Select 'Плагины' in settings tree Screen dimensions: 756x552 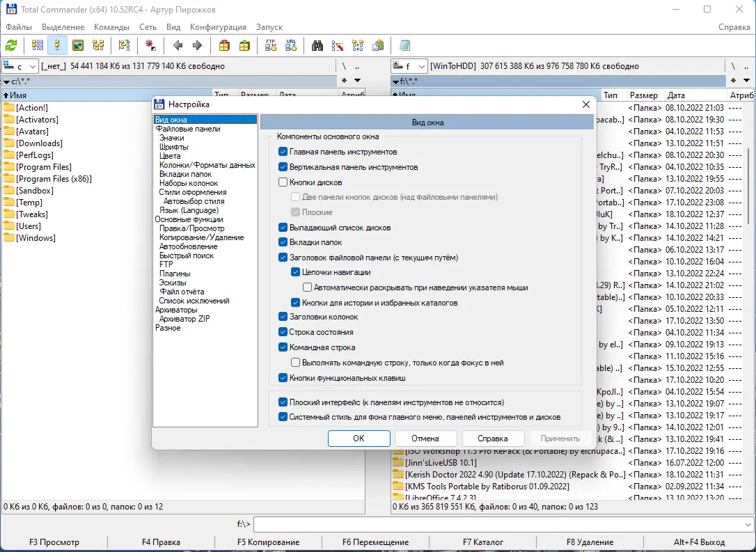175,274
